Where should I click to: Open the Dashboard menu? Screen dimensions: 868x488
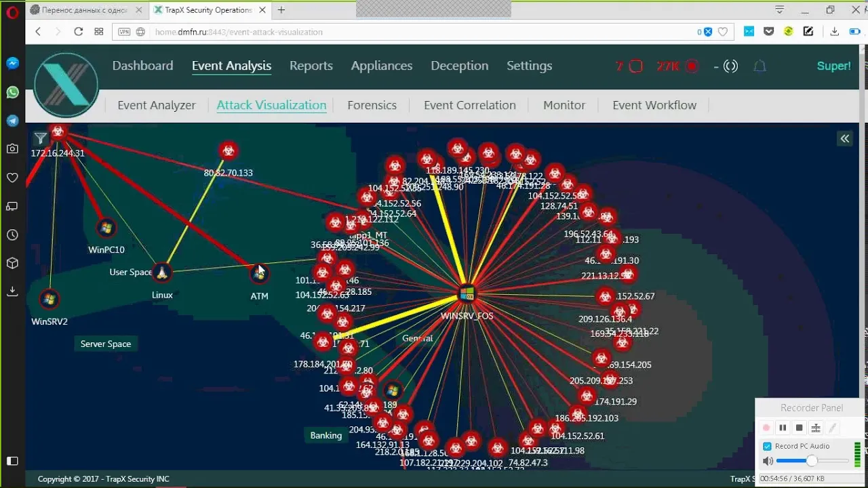(x=142, y=66)
